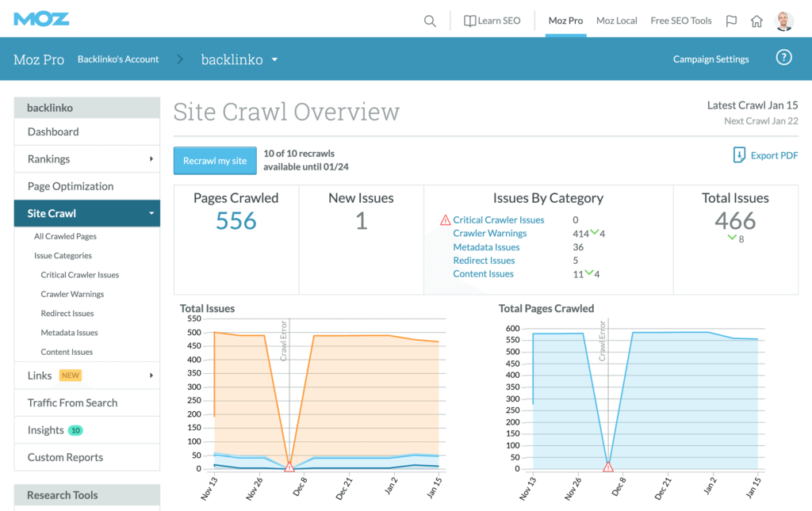The height and width of the screenshot is (511, 812).
Task: Click the Learn SEO book icon
Action: click(x=469, y=21)
